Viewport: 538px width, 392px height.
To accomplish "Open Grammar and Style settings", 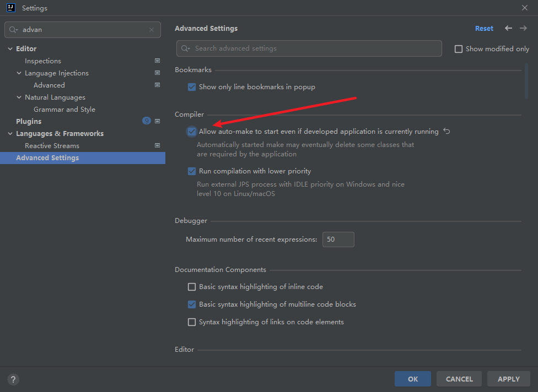I will 64,110.
